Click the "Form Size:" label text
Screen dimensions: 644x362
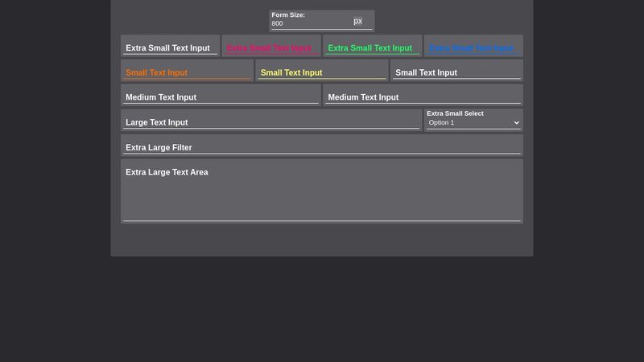(288, 14)
